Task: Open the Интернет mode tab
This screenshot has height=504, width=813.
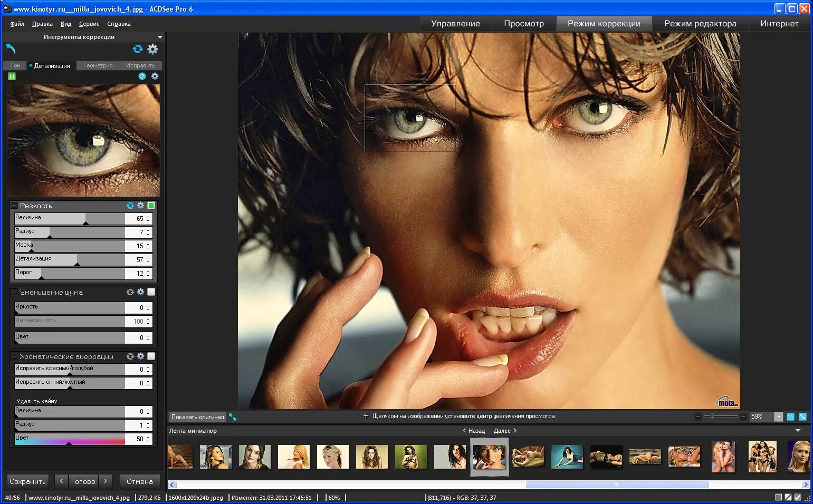Action: point(779,24)
